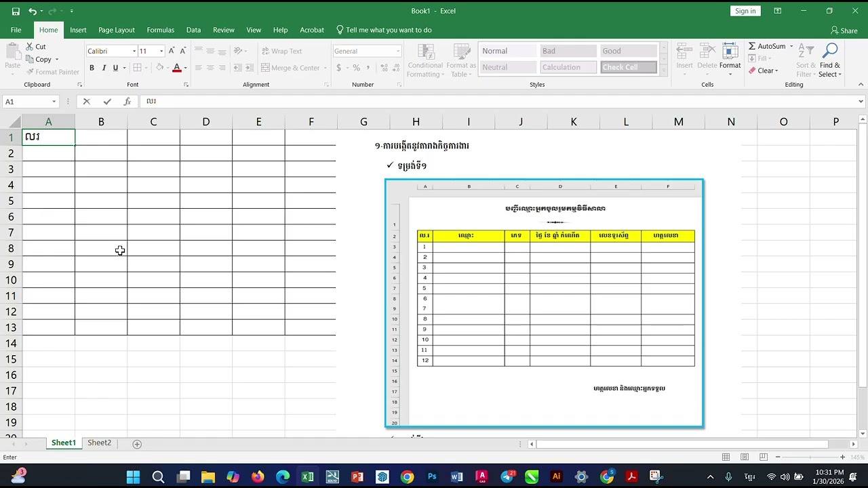Open the File menu
This screenshot has width=868, height=488.
[x=16, y=30]
